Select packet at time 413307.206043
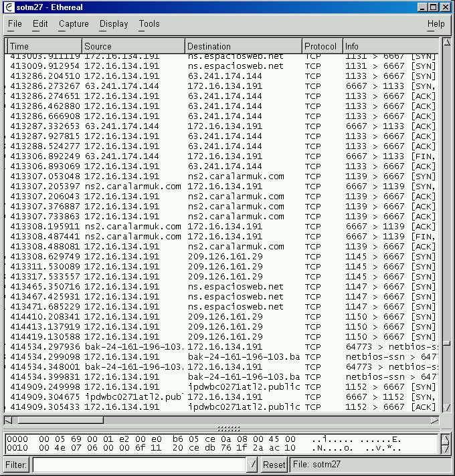The width and height of the screenshot is (455, 476). [x=221, y=196]
